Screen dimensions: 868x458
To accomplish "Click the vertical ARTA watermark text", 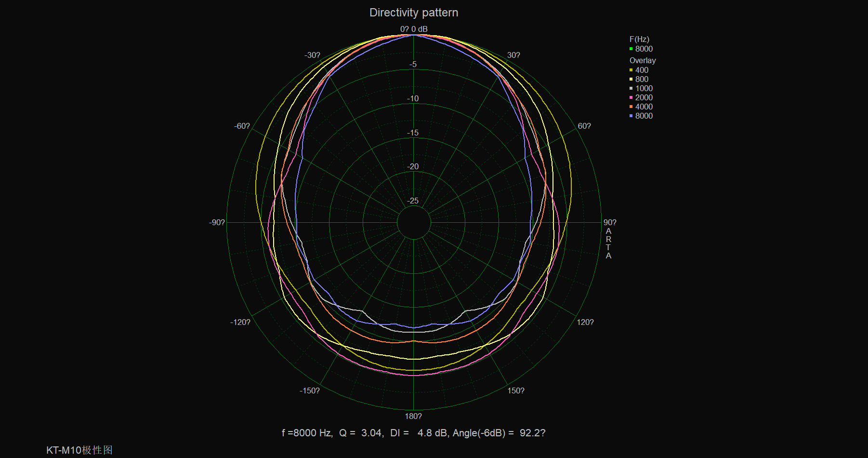I will pos(608,243).
